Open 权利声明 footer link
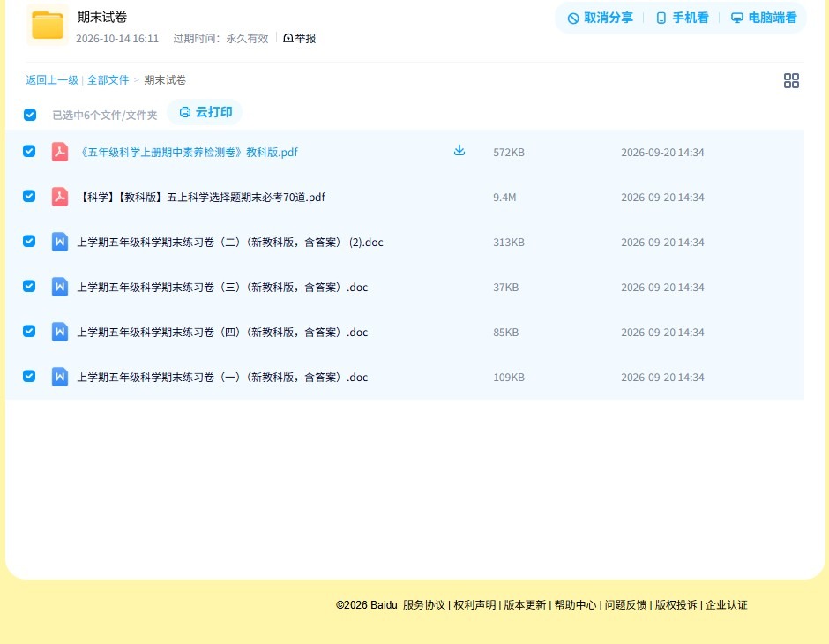The image size is (829, 644). (x=474, y=605)
